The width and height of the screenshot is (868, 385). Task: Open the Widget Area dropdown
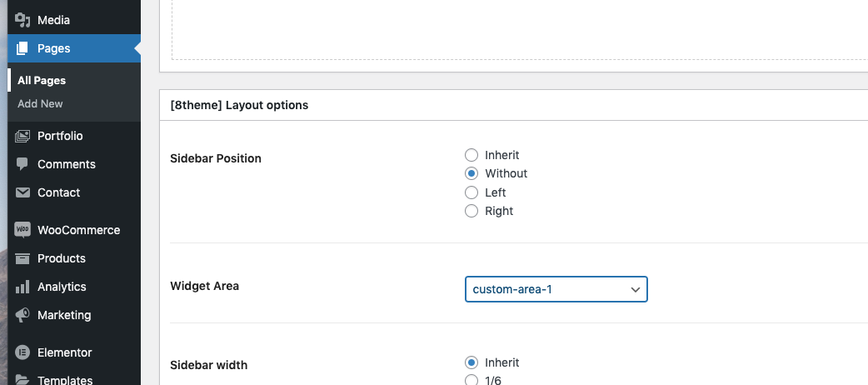[556, 289]
